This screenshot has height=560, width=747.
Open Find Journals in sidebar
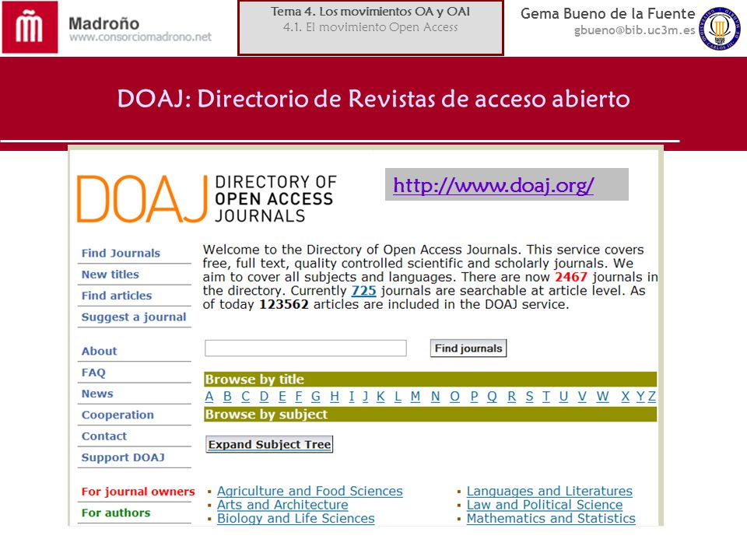point(121,254)
